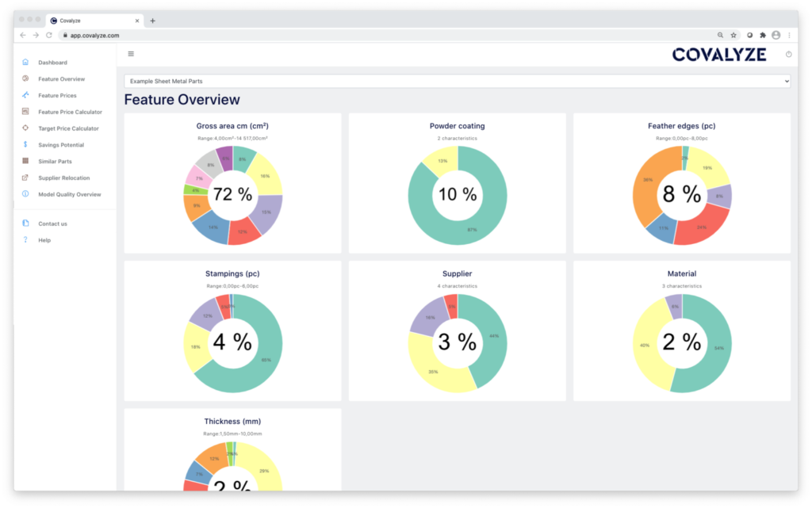Viewport: 812px width, 508px height.
Task: Click the "Stampings (pc)" chart title
Action: tap(232, 273)
